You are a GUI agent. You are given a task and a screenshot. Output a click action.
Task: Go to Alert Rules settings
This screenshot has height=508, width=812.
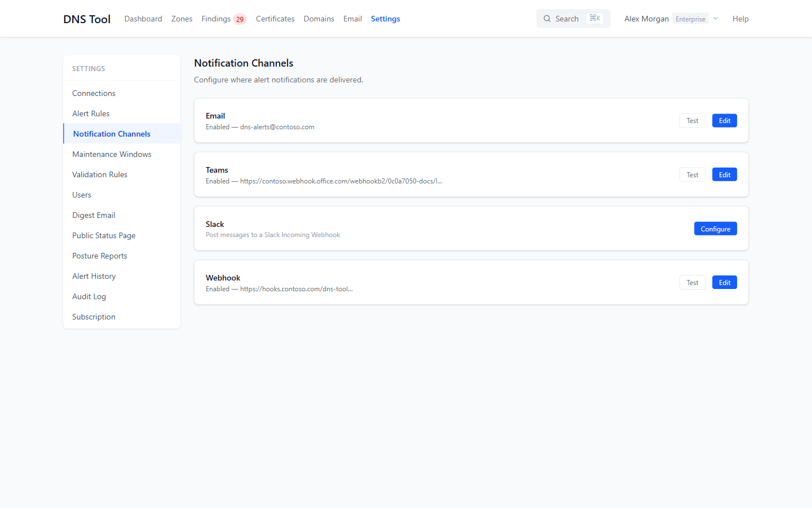pos(122,113)
